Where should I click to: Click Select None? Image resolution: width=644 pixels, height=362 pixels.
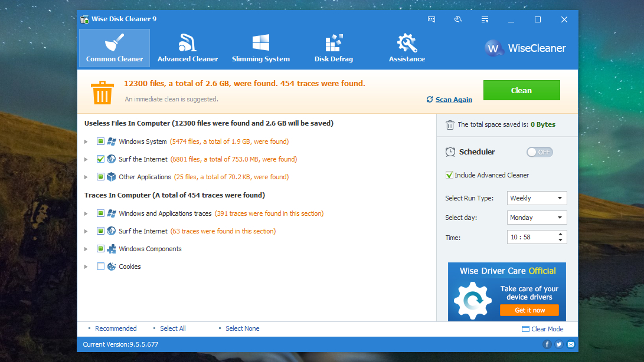tap(243, 328)
